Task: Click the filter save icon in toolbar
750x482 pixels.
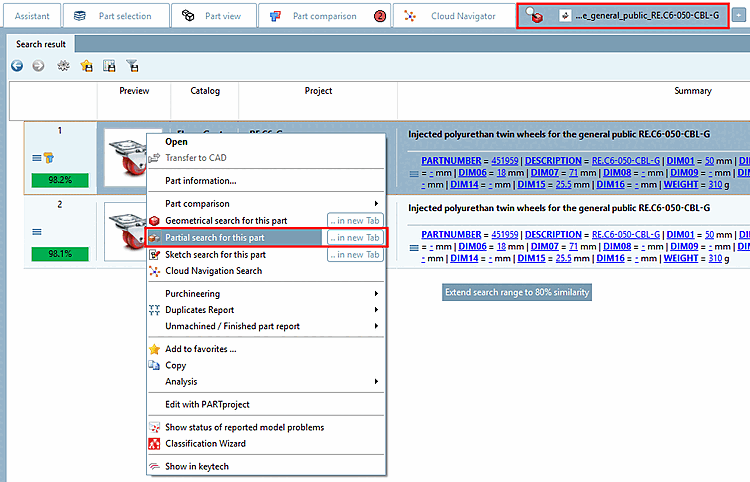Action: click(132, 66)
